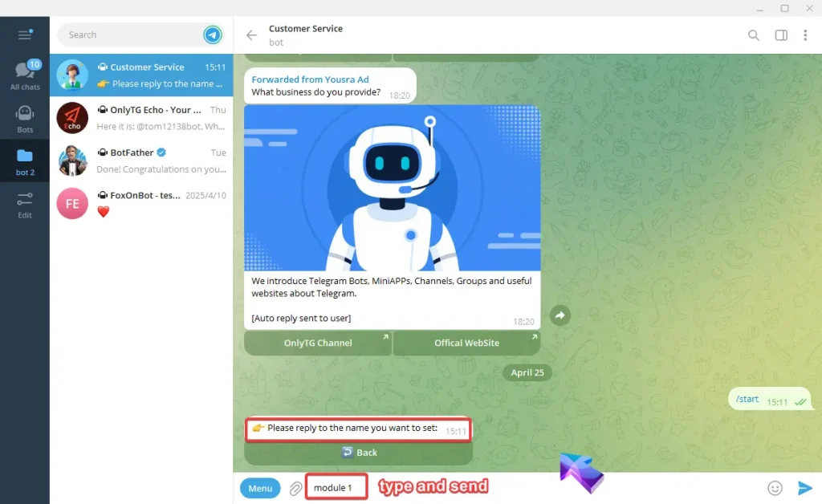This screenshot has height=504, width=822.
Task: Search within the Customer Service chat
Action: (753, 35)
